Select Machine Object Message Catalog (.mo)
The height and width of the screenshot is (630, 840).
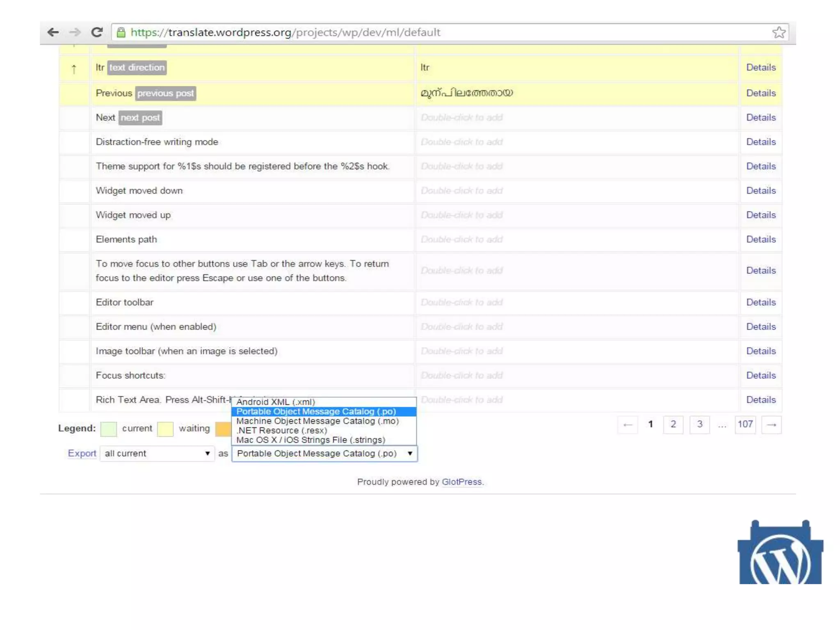point(317,421)
